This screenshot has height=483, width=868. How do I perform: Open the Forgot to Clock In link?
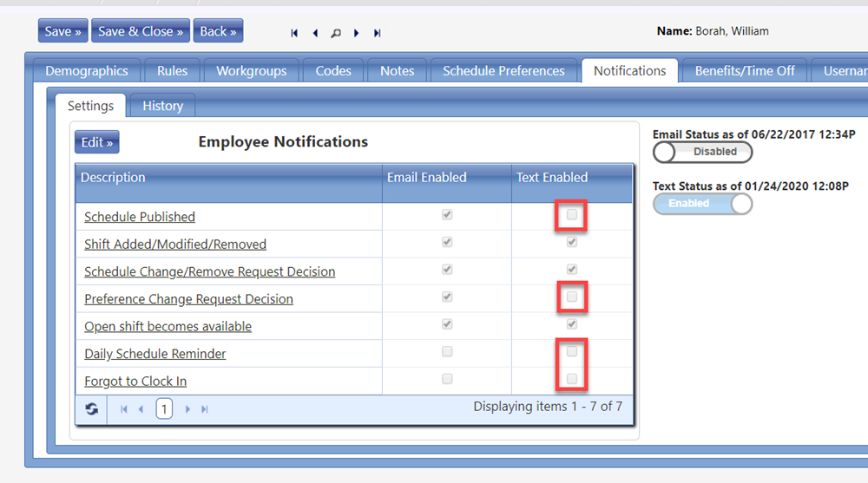coord(135,382)
